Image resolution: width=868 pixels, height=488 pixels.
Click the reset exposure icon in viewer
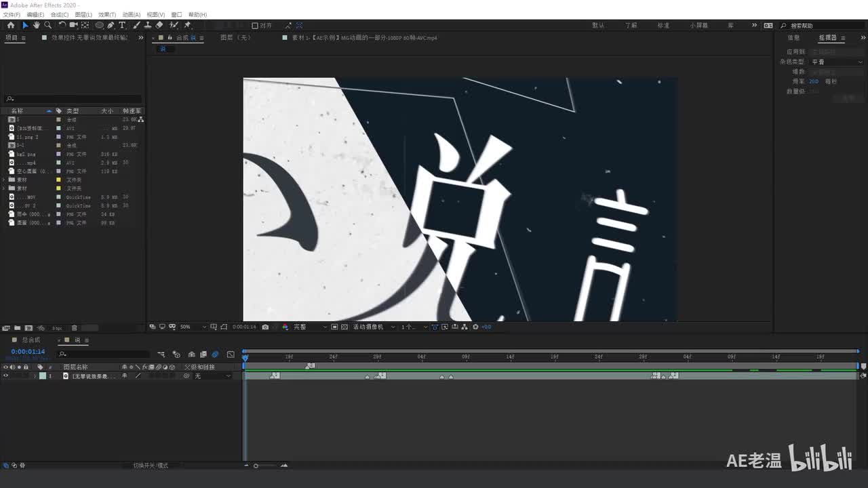click(x=475, y=327)
